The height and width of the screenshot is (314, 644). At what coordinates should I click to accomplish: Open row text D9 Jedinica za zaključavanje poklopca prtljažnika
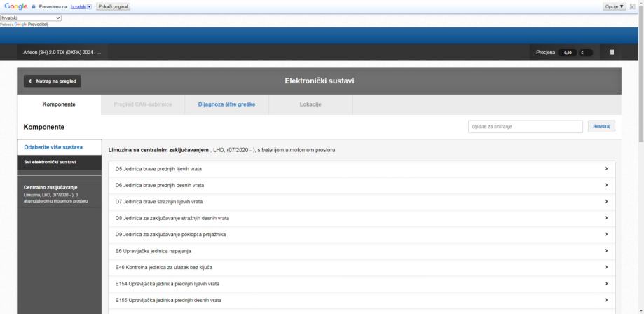coord(170,235)
